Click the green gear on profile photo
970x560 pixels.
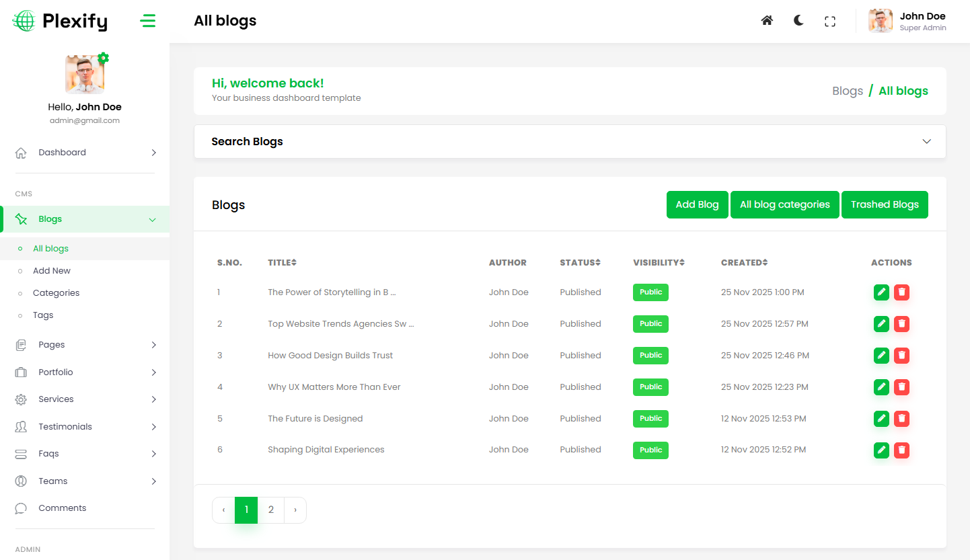(103, 58)
